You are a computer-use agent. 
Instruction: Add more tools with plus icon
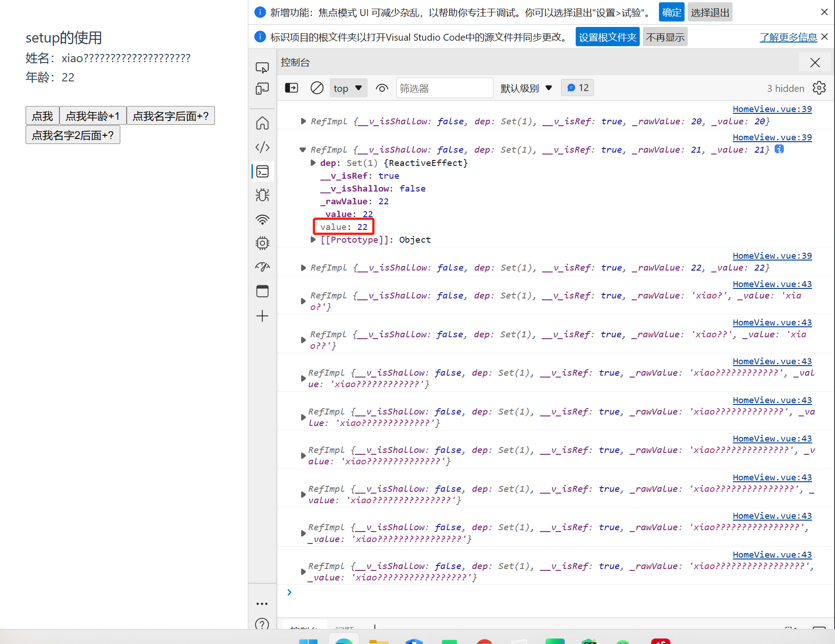coord(262,316)
